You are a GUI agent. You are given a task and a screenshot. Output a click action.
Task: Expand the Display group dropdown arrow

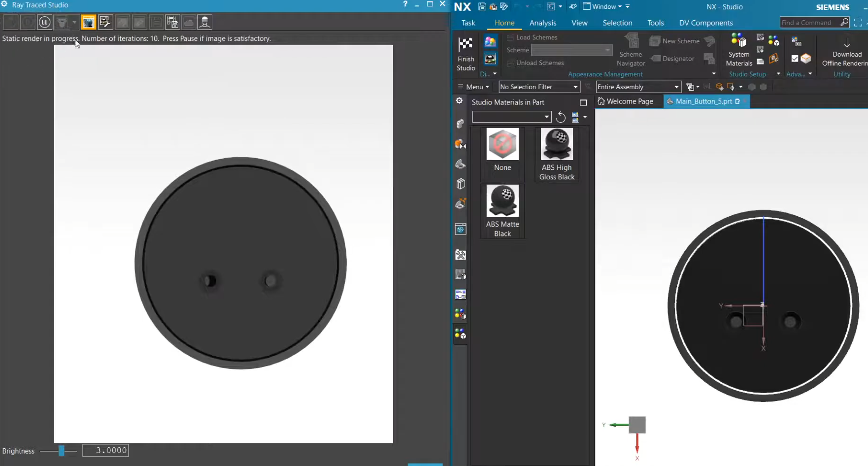[x=495, y=74]
